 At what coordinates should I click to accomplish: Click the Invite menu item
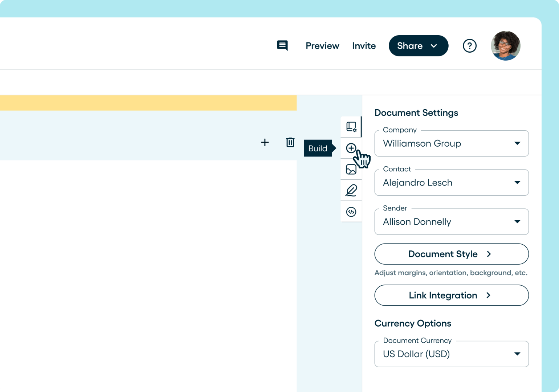click(364, 46)
